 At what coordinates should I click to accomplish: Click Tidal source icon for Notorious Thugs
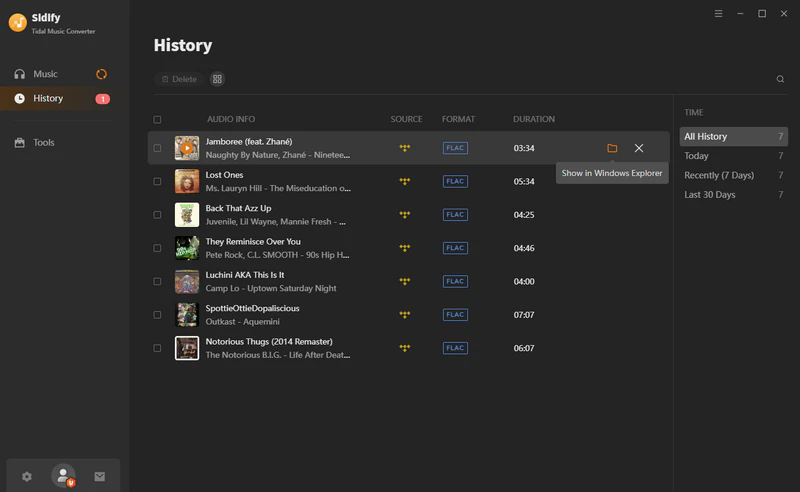click(405, 348)
